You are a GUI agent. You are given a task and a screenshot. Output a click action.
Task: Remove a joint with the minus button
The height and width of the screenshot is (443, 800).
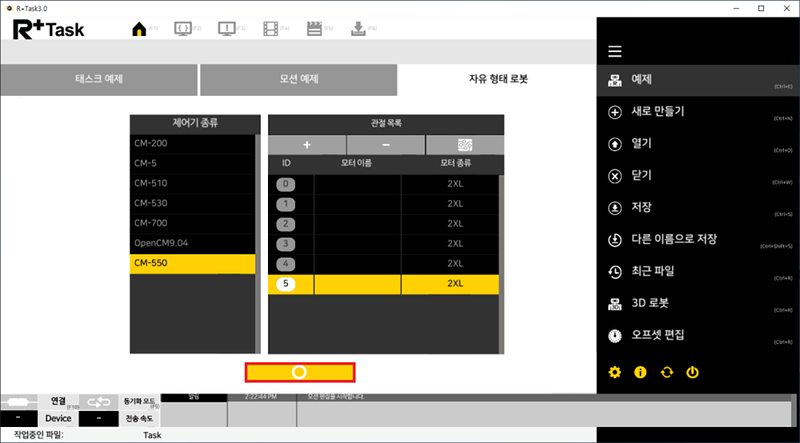[x=385, y=144]
